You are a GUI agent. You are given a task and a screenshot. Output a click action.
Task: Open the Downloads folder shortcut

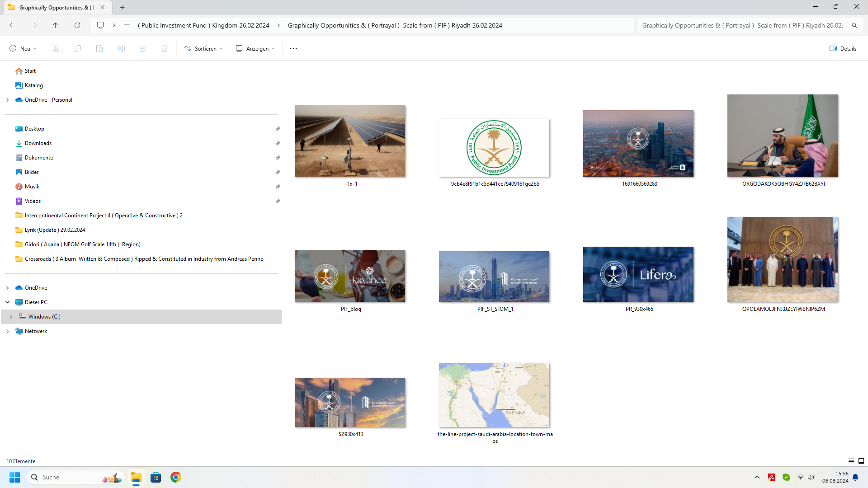tap(38, 143)
